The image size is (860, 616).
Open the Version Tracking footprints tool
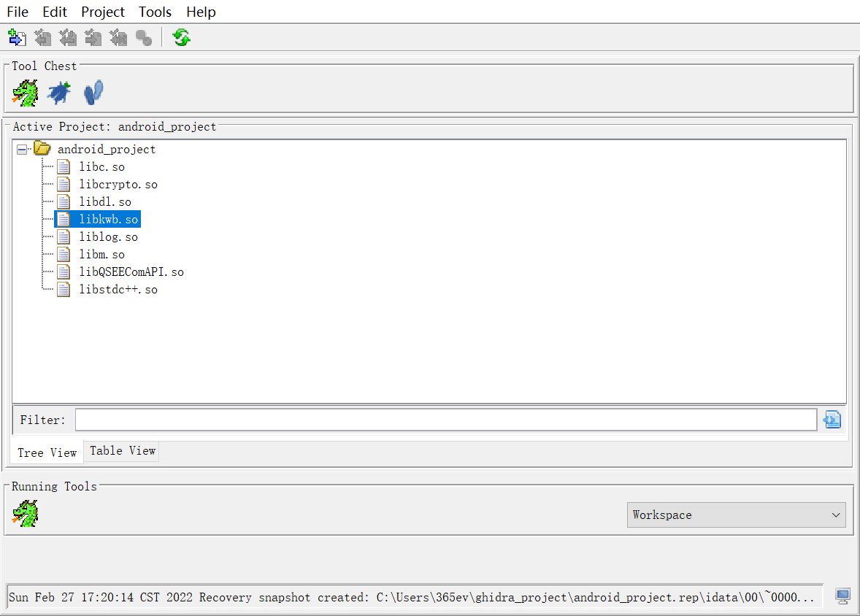pyautogui.click(x=93, y=93)
